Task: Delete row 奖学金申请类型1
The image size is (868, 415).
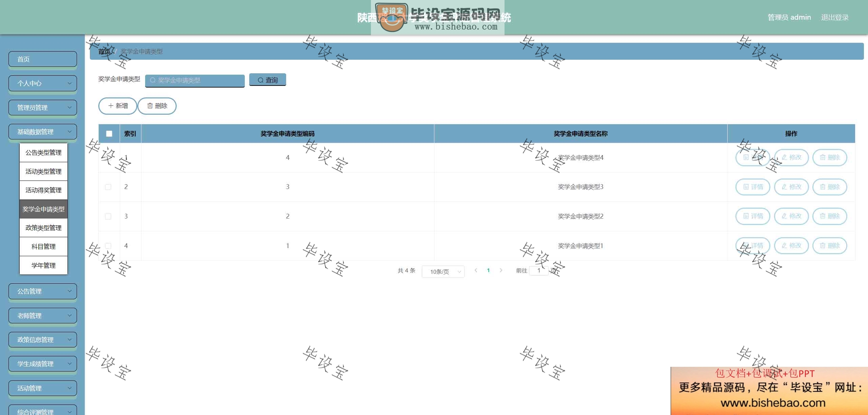Action: [830, 246]
